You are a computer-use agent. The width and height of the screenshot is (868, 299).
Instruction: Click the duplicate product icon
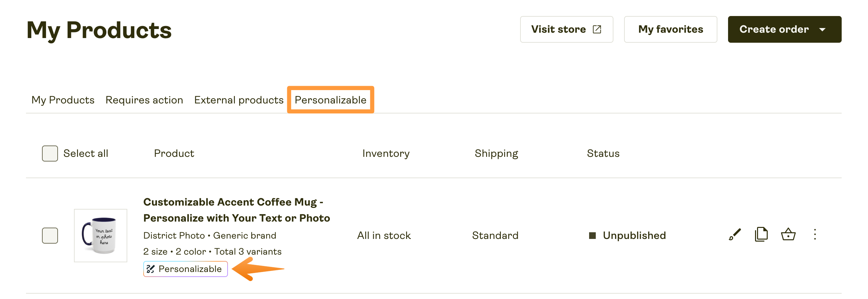761,234
